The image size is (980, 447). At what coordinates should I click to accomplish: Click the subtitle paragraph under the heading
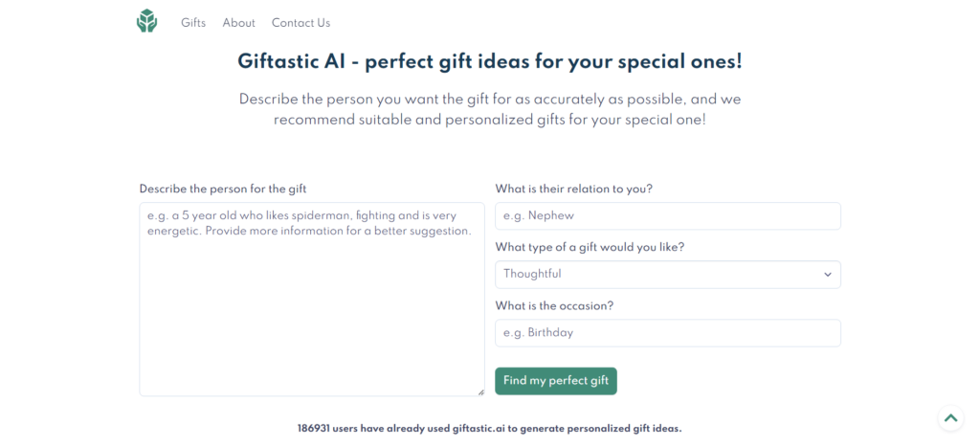(x=489, y=109)
